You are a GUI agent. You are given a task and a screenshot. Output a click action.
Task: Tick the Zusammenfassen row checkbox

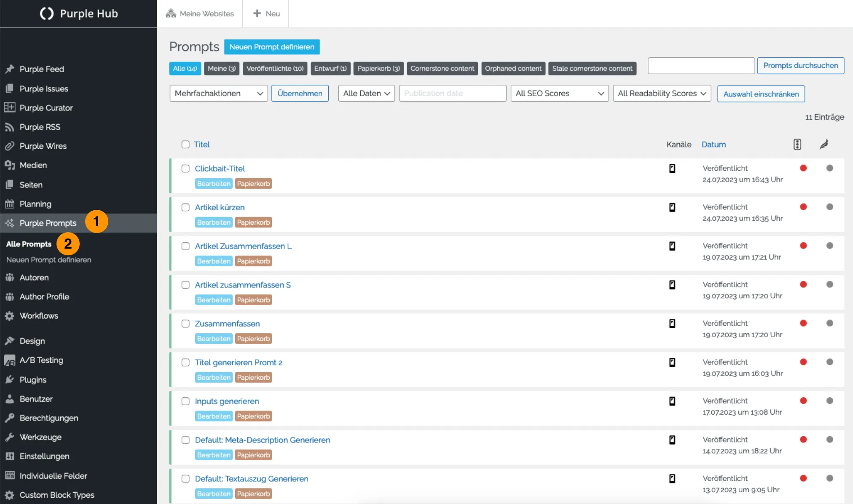click(185, 324)
